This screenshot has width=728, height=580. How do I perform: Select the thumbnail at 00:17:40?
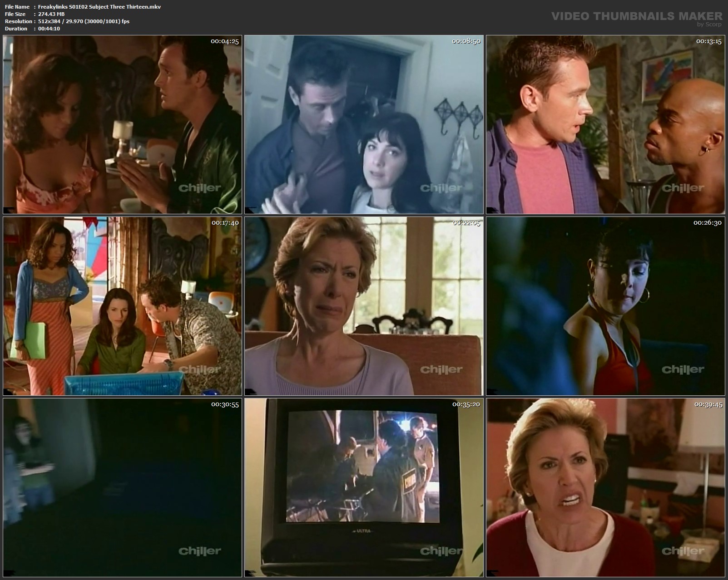pos(122,306)
